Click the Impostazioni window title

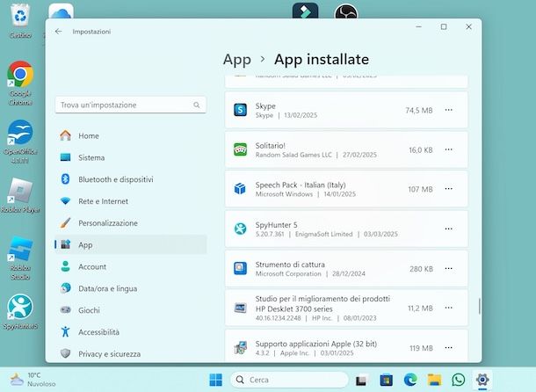coord(91,32)
